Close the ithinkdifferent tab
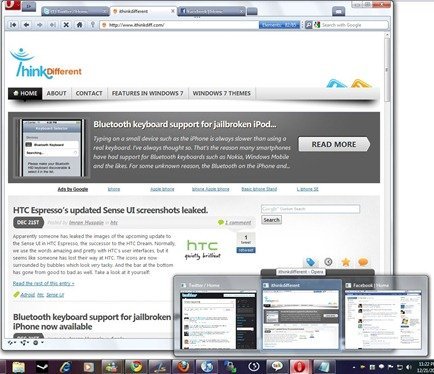The height and width of the screenshot is (374, 434). click(173, 11)
